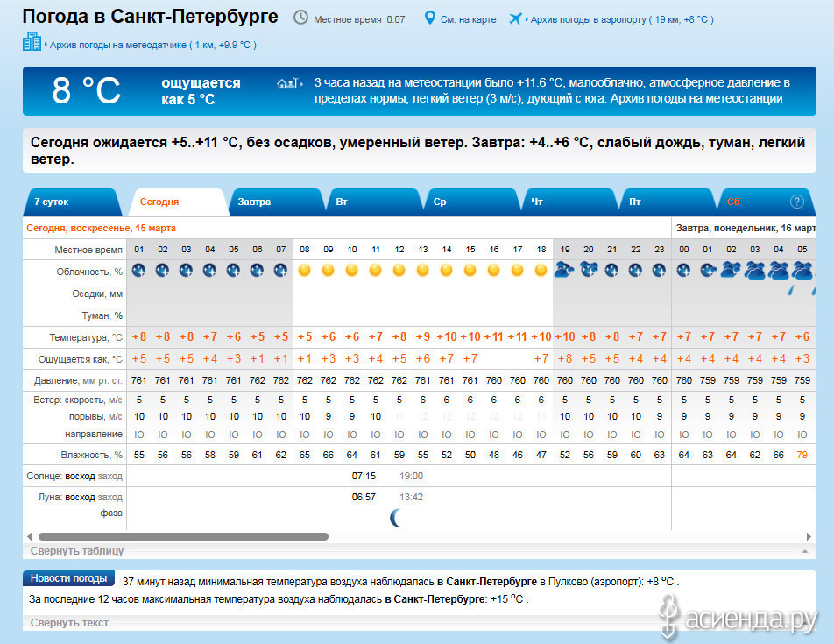Click the building icon for weather sensor archive

pos(32,41)
